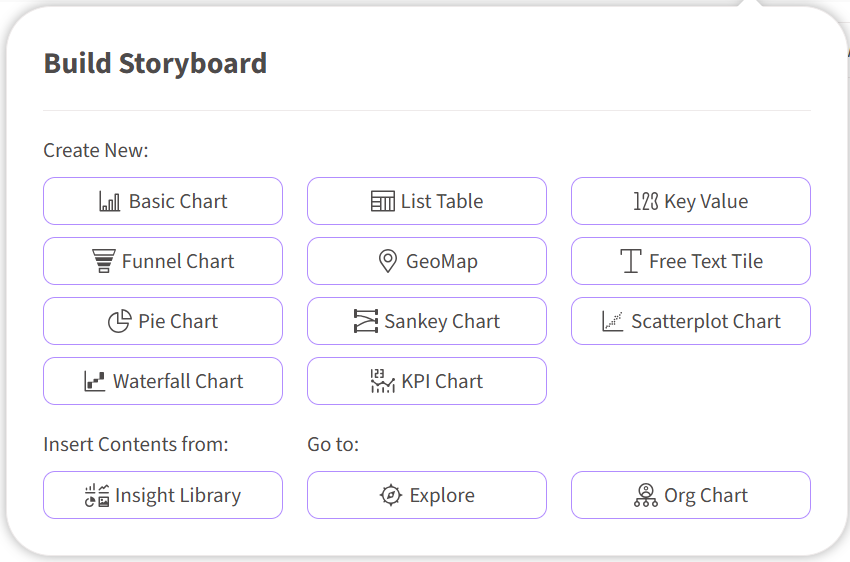This screenshot has height=562, width=850.
Task: Click the Key Value 123 icon
Action: [x=646, y=201]
